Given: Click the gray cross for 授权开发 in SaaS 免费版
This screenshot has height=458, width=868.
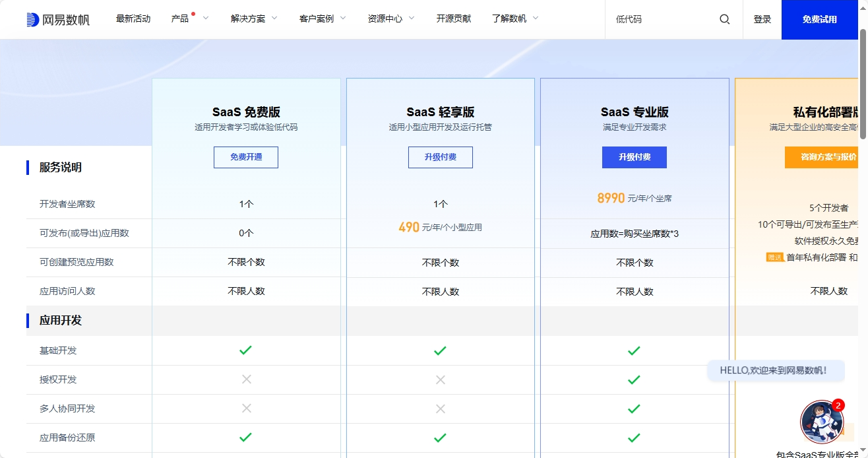Looking at the screenshot, I should (246, 379).
